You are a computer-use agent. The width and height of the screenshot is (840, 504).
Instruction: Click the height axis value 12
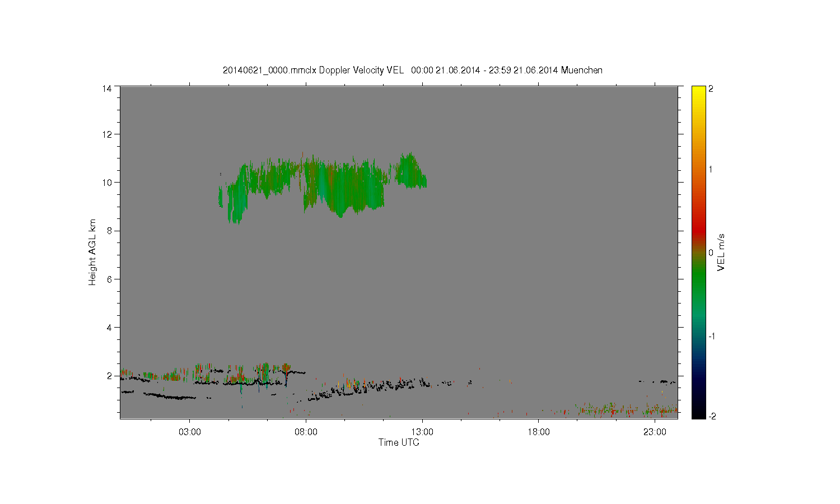(107, 134)
